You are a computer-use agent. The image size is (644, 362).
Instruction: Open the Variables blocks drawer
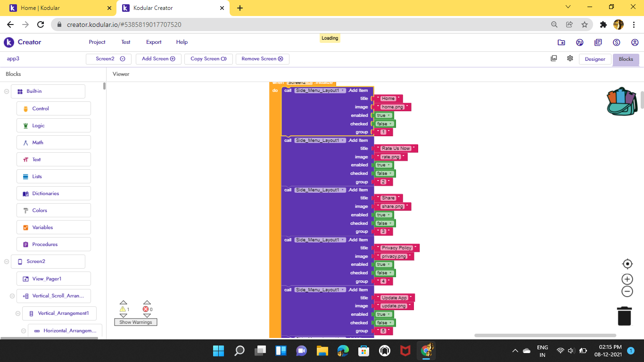pos(53,227)
